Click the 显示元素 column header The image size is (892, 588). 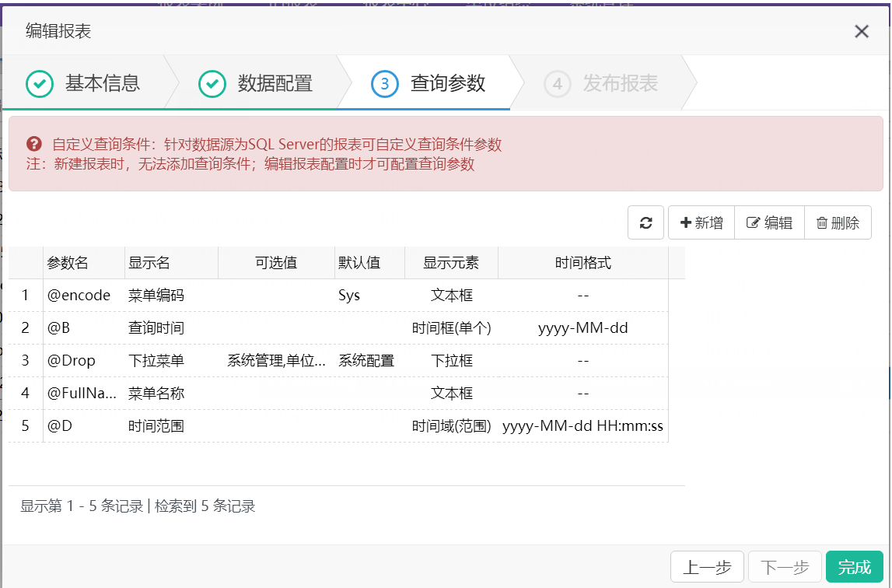click(451, 263)
